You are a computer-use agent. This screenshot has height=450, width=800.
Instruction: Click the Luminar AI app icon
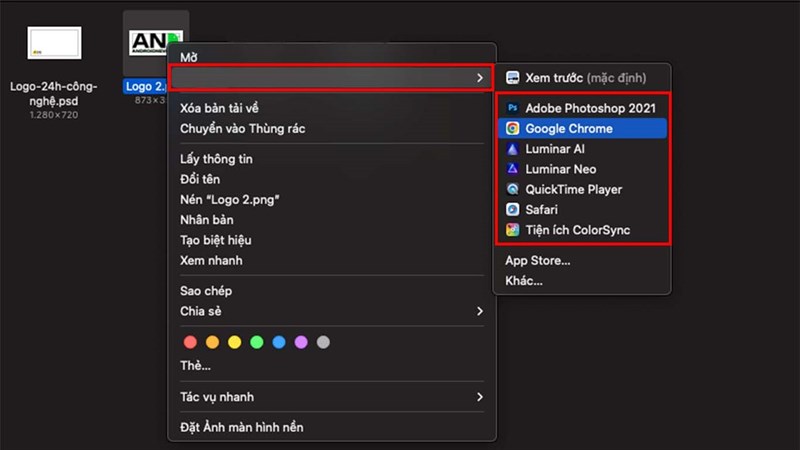(x=513, y=149)
